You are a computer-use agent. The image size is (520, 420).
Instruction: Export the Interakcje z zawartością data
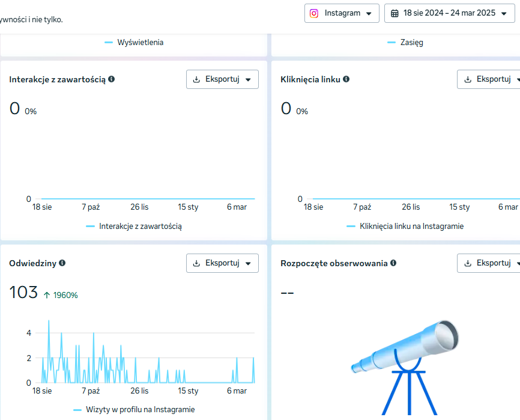coord(222,79)
